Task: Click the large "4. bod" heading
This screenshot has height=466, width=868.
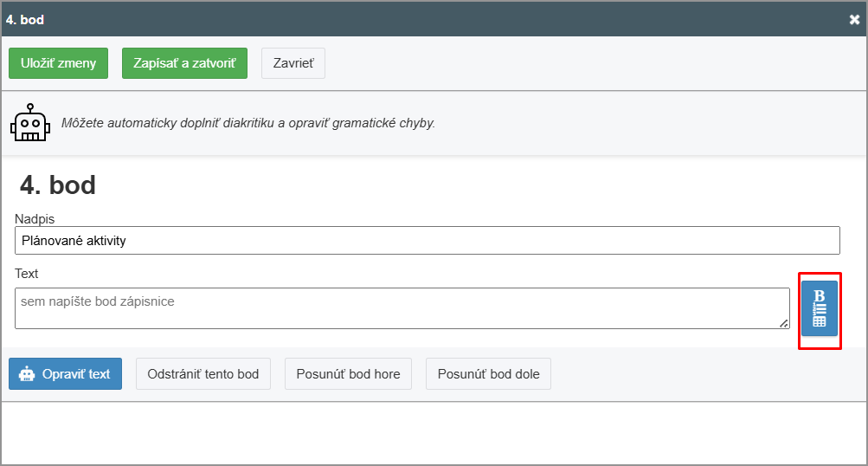Action: click(58, 185)
